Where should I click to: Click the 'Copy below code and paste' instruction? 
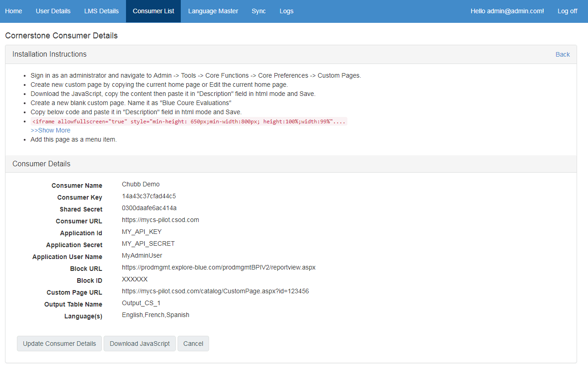(136, 112)
